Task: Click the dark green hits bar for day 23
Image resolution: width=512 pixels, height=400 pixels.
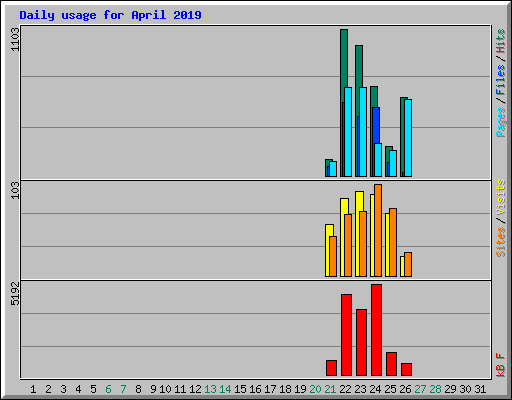Action: [x=359, y=66]
